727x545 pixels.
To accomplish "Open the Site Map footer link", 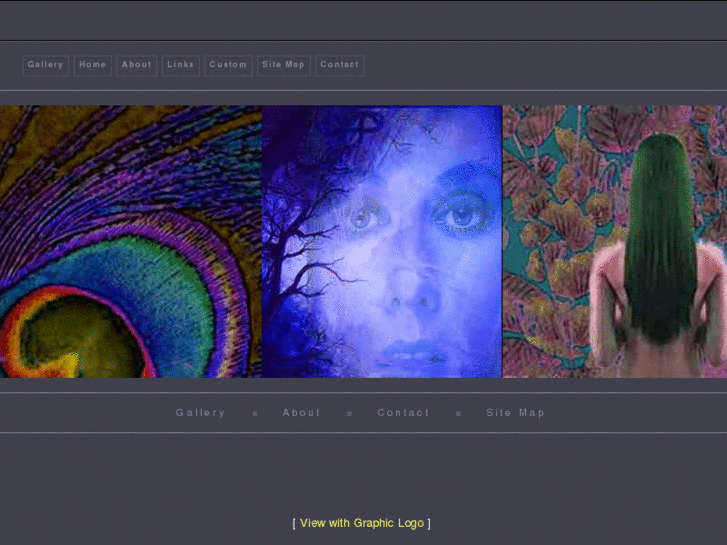I will tap(515, 413).
